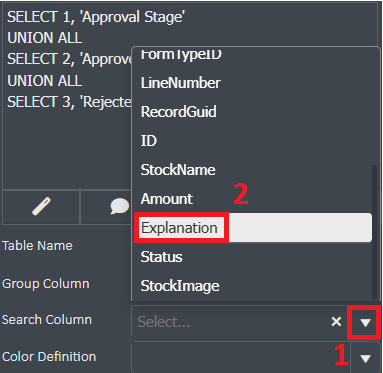Click the dropdown list scrollbar
The height and width of the screenshot is (373, 383).
(375, 232)
